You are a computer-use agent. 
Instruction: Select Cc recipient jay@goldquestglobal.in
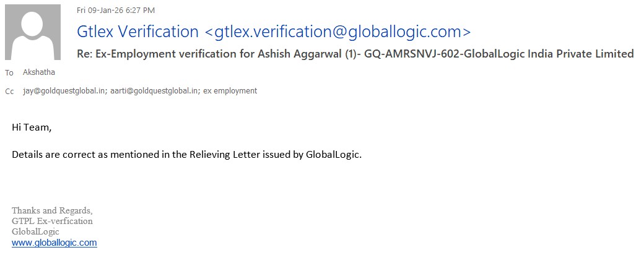click(62, 91)
